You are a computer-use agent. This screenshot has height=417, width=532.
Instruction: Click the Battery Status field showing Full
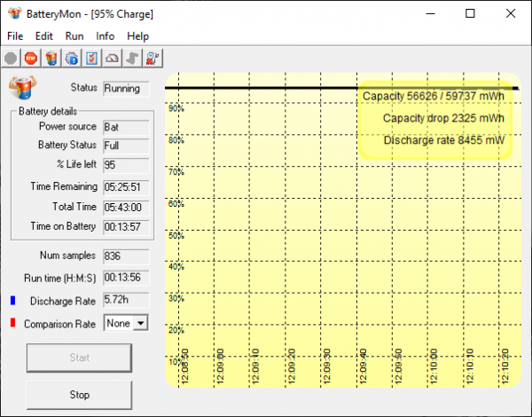126,146
